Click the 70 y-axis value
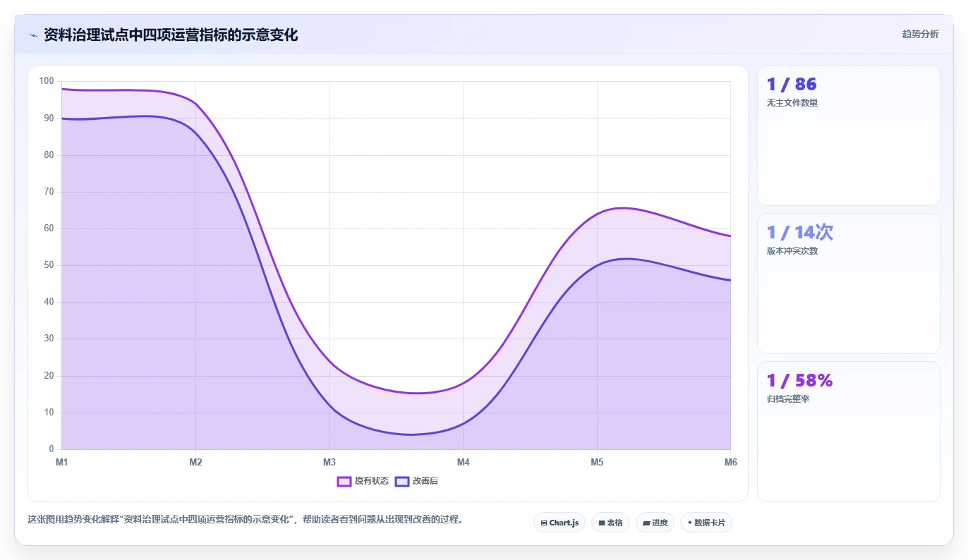Screen dimensions: 968x560 (49, 192)
